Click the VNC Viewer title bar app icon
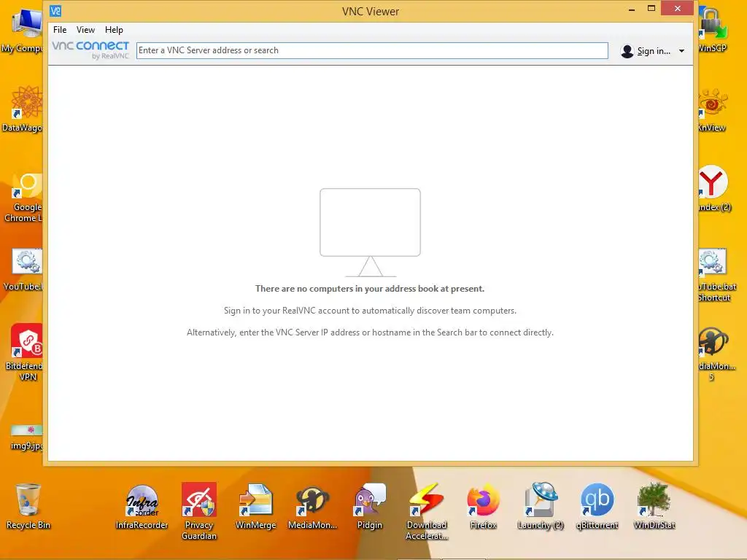Viewport: 747px width, 560px height. click(x=55, y=10)
